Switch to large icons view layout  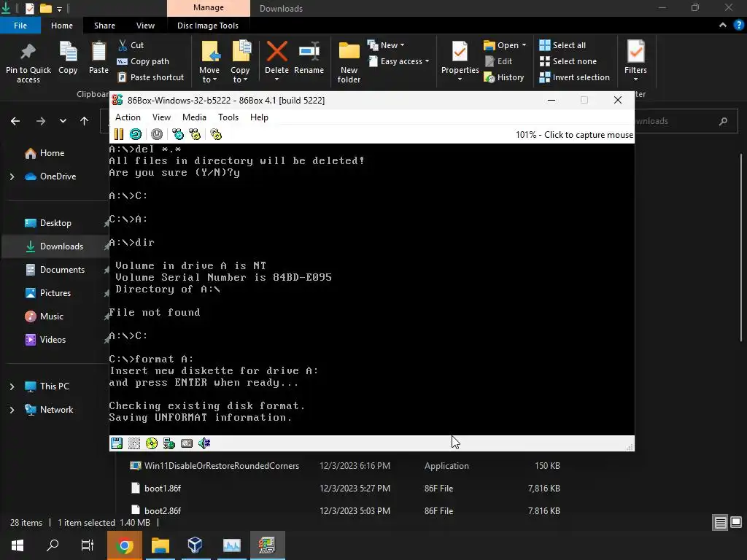point(736,523)
